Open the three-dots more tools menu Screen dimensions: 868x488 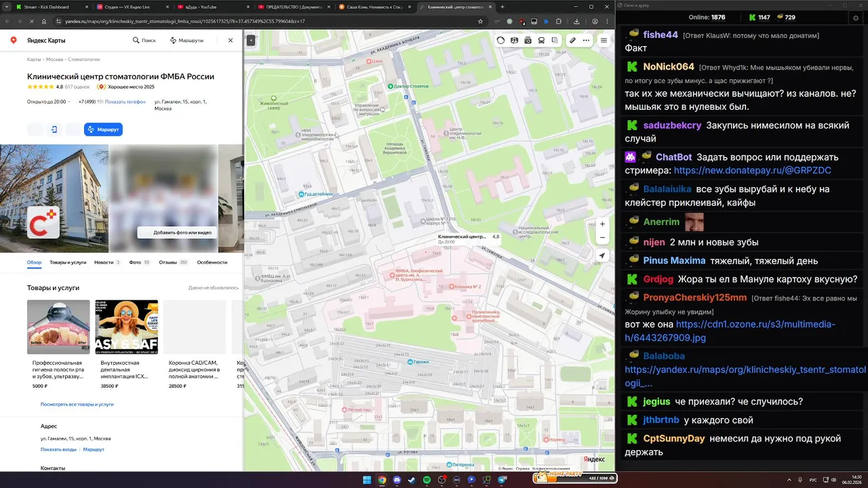(586, 40)
